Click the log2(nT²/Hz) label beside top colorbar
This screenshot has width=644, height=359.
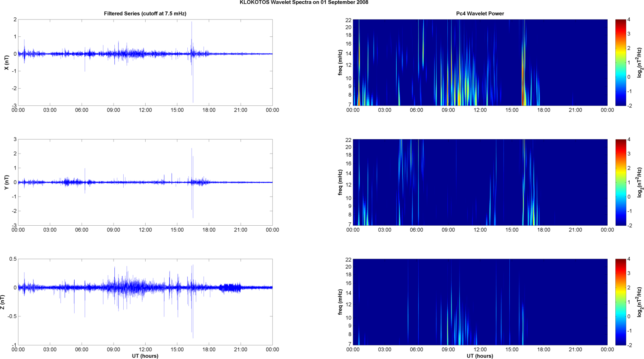pyautogui.click(x=640, y=62)
